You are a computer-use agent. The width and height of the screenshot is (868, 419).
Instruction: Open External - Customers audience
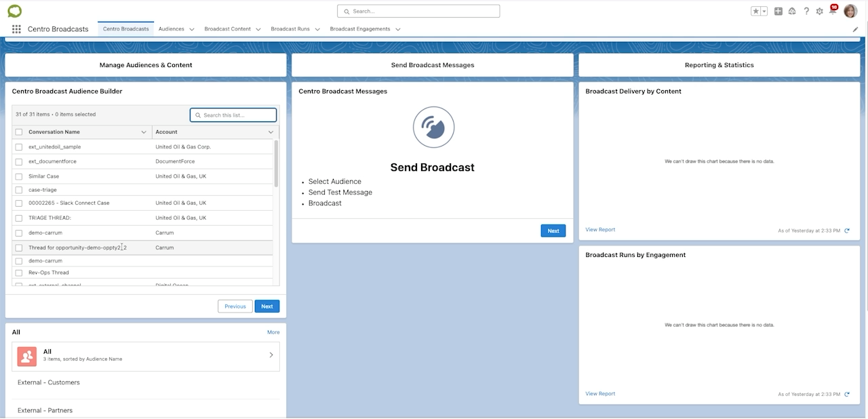click(x=49, y=382)
